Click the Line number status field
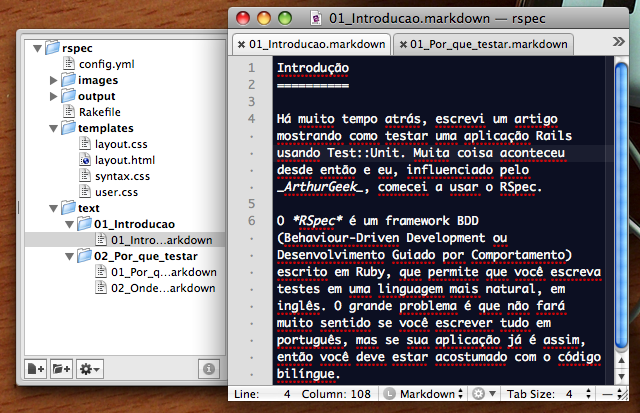The width and height of the screenshot is (640, 413). pos(262,394)
